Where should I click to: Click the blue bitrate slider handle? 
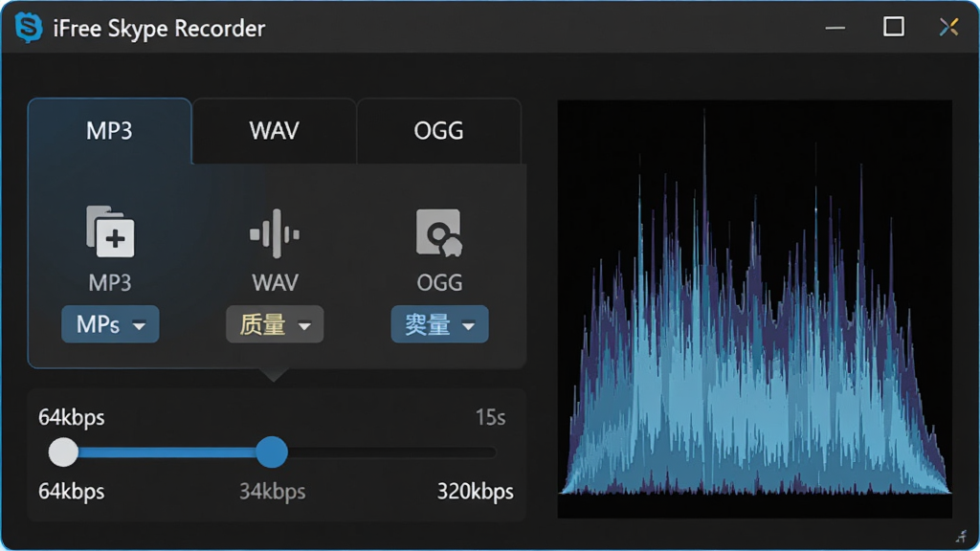[272, 452]
